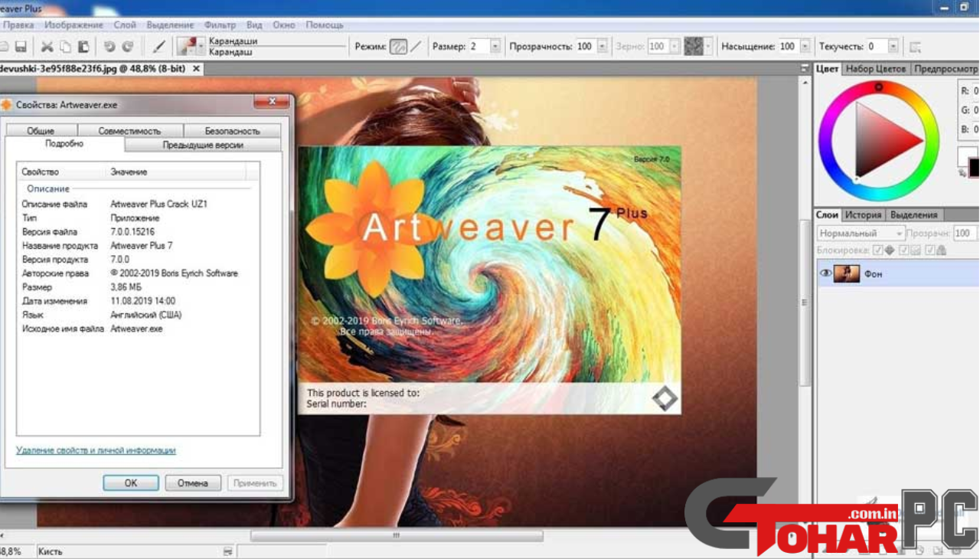The image size is (980, 559).
Task: Open the Помощь menu
Action: tap(325, 25)
